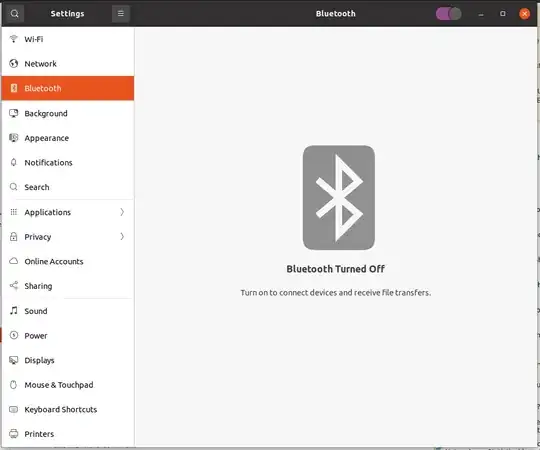Click the Applications grid icon
Screen dimensions: 540x450
13,212
